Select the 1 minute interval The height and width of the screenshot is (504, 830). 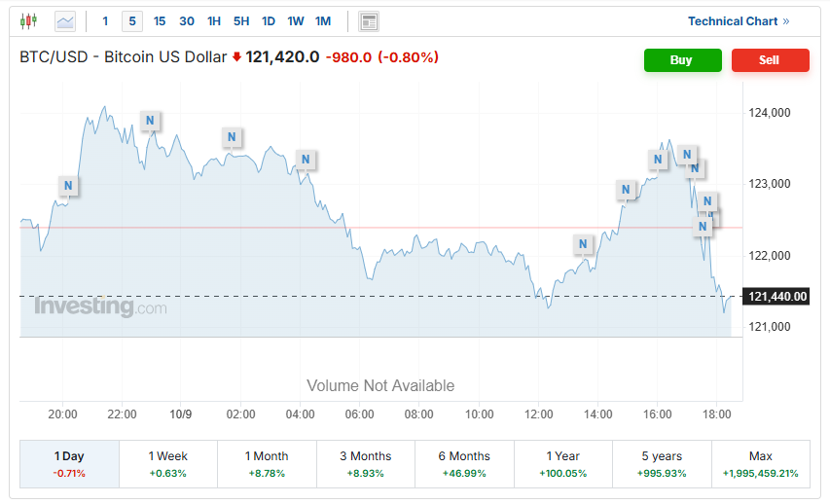105,21
